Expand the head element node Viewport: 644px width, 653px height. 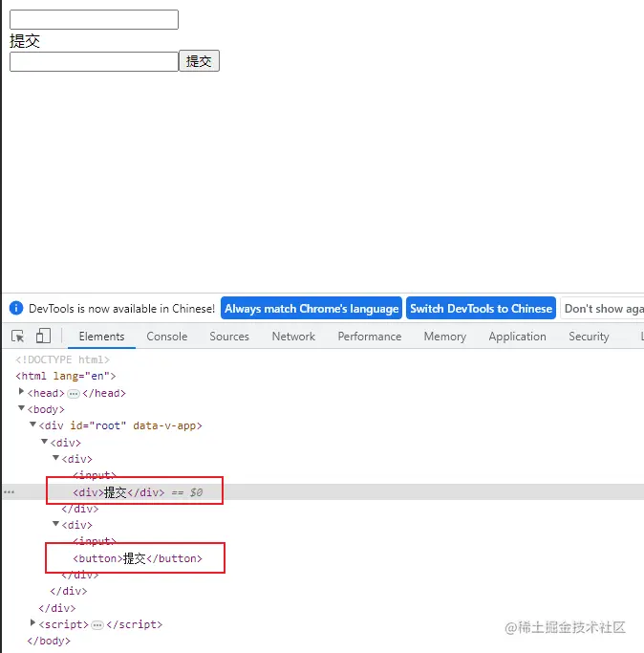pyautogui.click(x=21, y=391)
